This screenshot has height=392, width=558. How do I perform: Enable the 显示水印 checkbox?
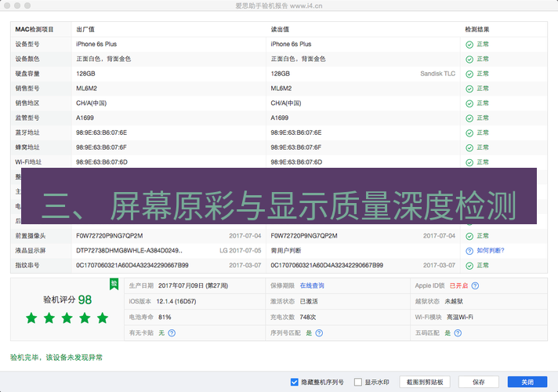click(x=358, y=382)
